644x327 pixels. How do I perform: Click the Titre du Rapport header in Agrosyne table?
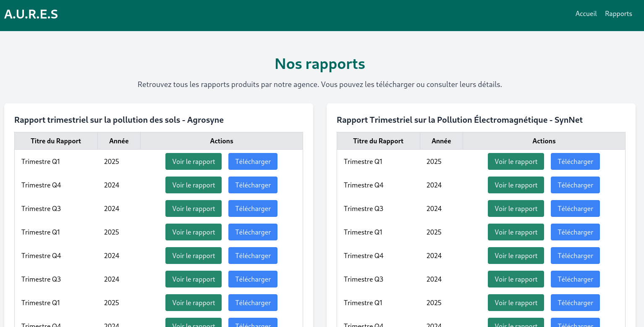(56, 141)
